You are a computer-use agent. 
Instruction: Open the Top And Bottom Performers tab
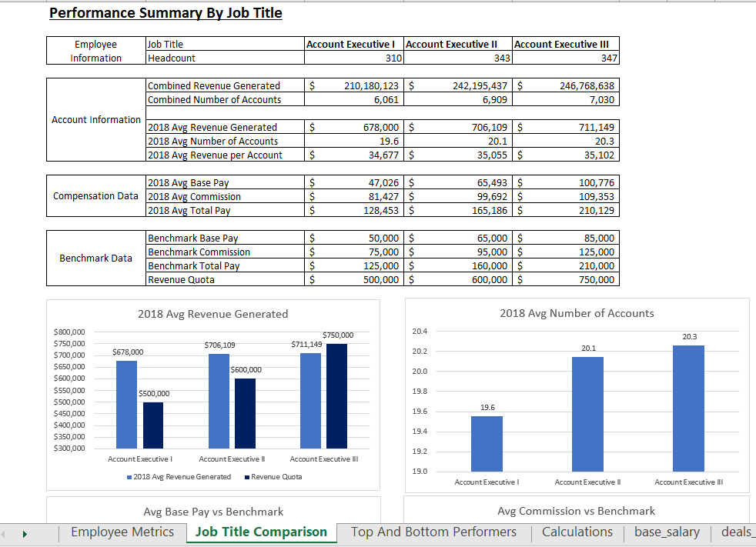point(433,532)
